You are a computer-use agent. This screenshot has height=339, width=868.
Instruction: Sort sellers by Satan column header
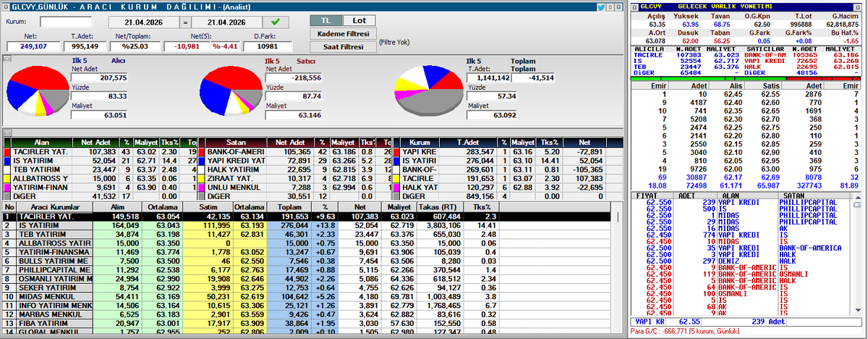(237, 143)
